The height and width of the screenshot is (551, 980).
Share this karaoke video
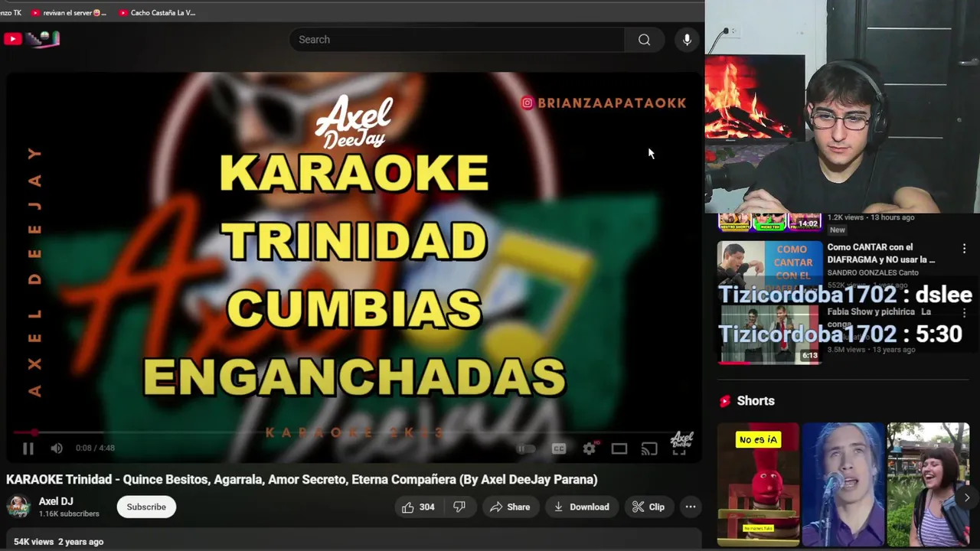[x=510, y=507]
